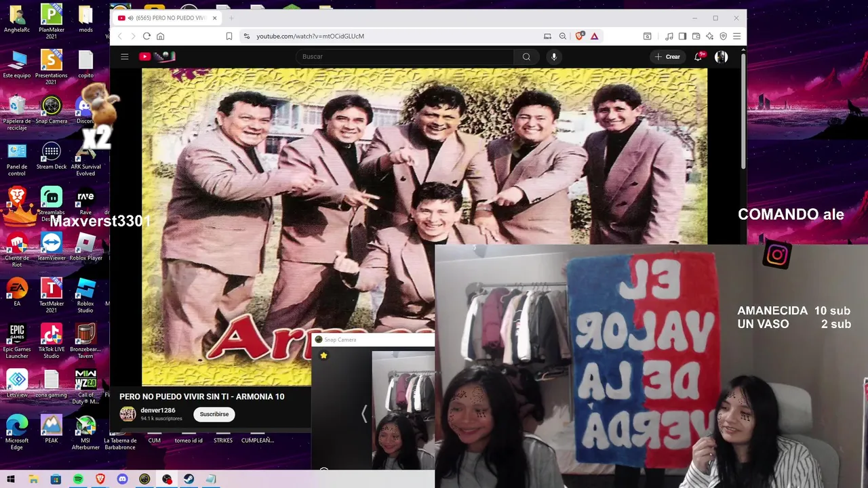This screenshot has width=868, height=488.
Task: Open the YouTube notifications bell
Action: point(698,57)
